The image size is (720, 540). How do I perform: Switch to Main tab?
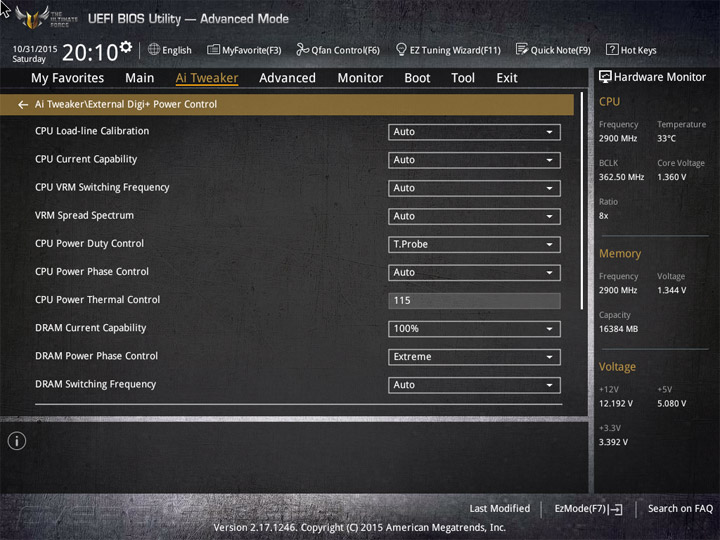tap(140, 78)
